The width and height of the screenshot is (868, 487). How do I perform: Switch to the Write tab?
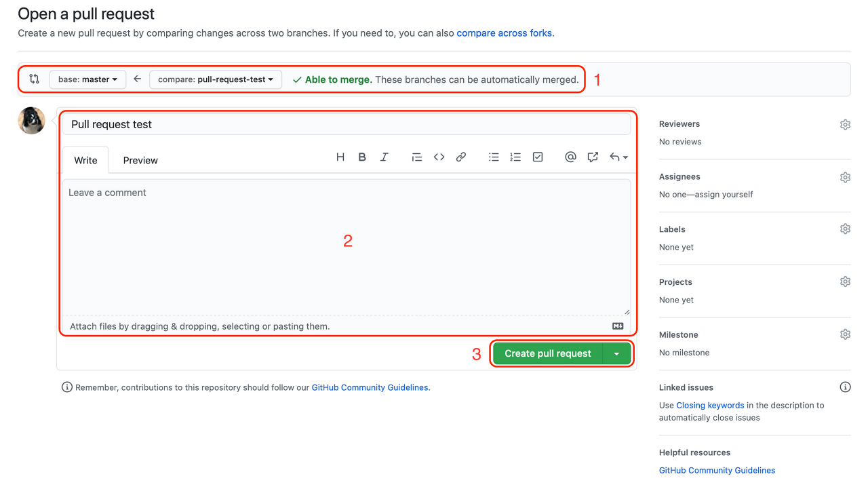85,160
